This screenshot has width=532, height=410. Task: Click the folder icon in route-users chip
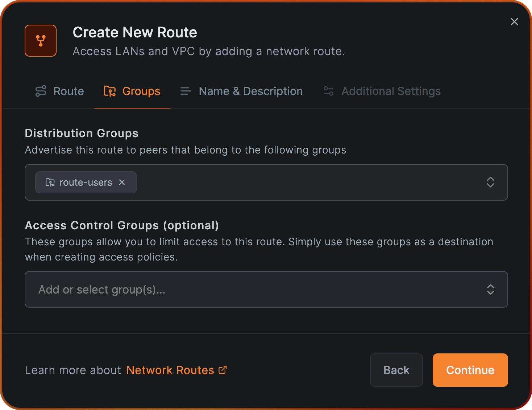click(50, 183)
